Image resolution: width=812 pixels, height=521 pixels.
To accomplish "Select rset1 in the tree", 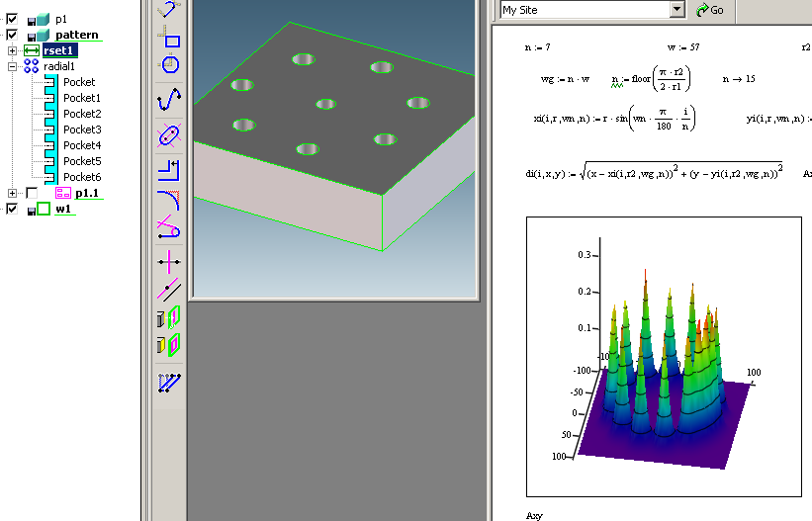I will click(x=60, y=50).
